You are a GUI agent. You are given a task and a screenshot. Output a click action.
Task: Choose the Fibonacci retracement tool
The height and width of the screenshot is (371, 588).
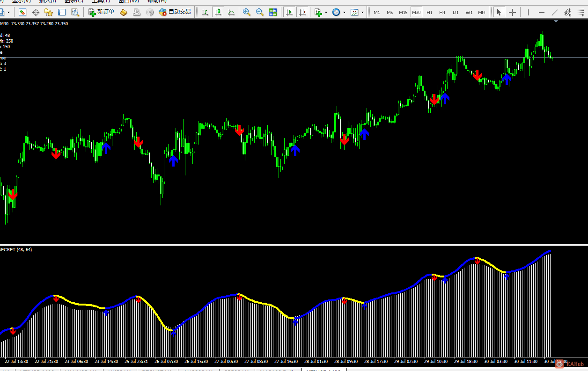click(581, 12)
